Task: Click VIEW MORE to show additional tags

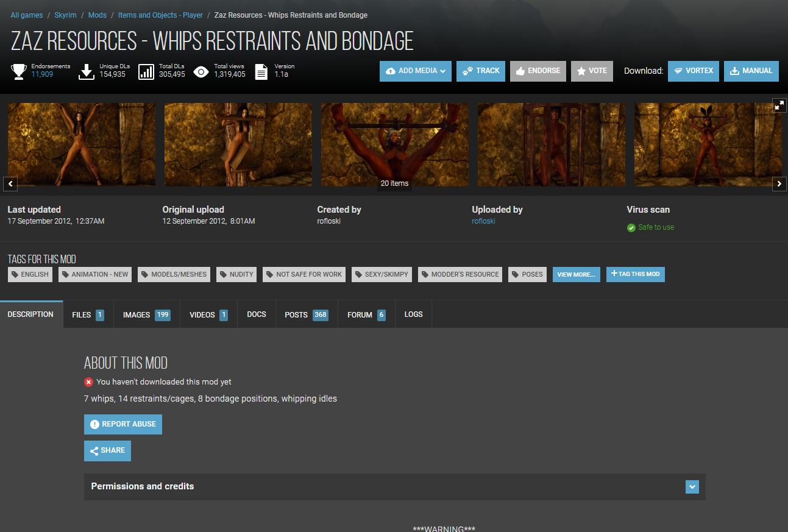Action: (577, 275)
